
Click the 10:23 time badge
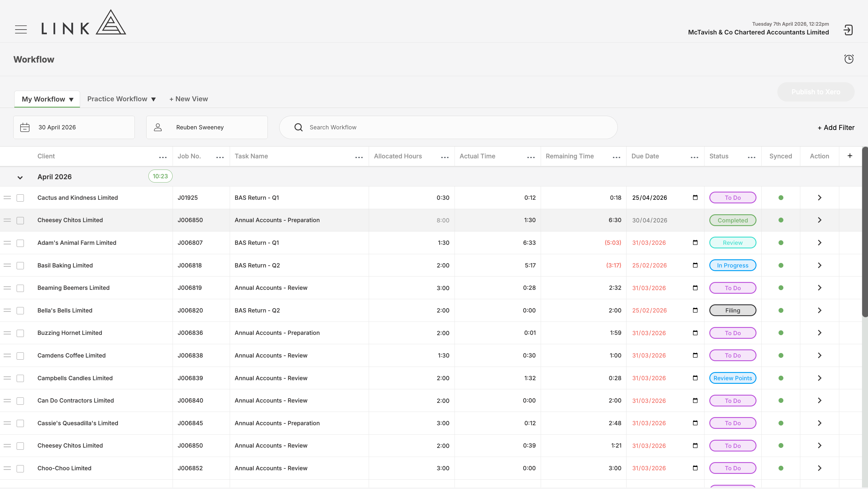click(x=160, y=176)
